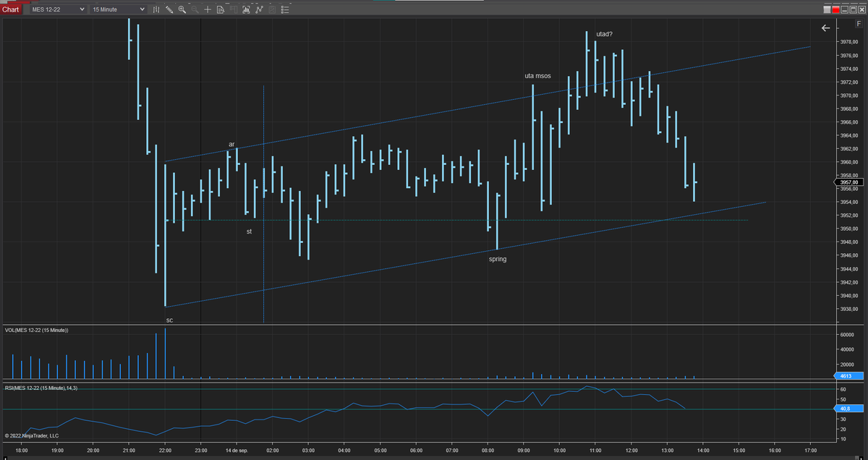Screen dimensions: 868x460
Task: Activate the zoom in magnifier tool
Action: pyautogui.click(x=182, y=9)
